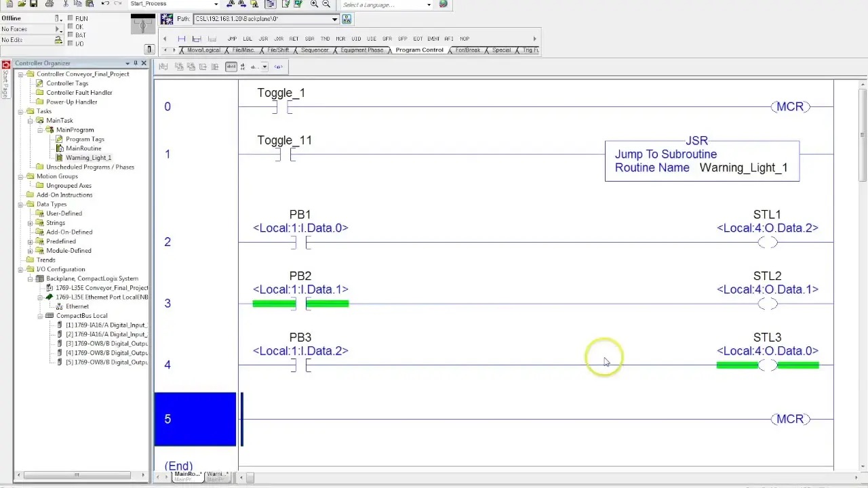The image size is (868, 488).
Task: Select the STL3 output coil
Action: [x=768, y=365]
